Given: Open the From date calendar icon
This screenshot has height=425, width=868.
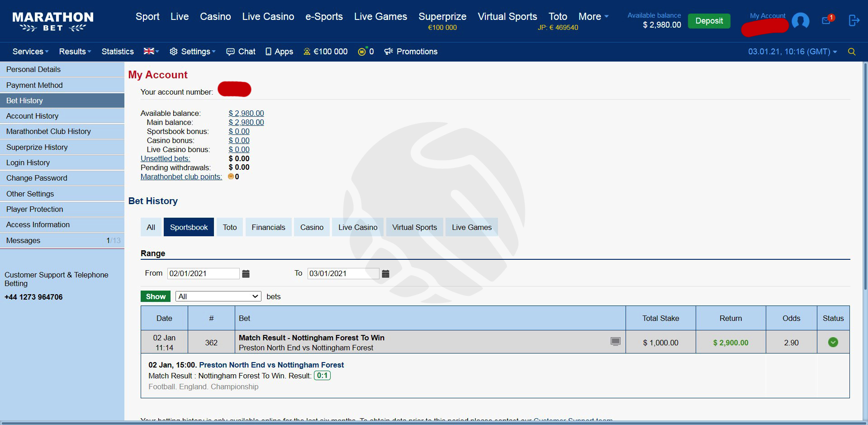Looking at the screenshot, I should [246, 274].
